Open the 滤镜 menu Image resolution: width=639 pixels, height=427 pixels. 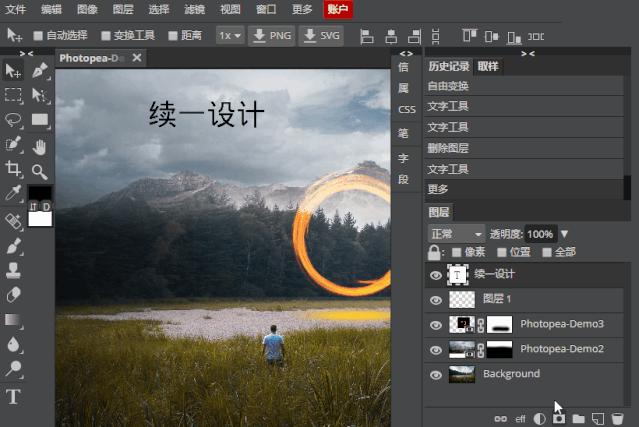(x=194, y=9)
